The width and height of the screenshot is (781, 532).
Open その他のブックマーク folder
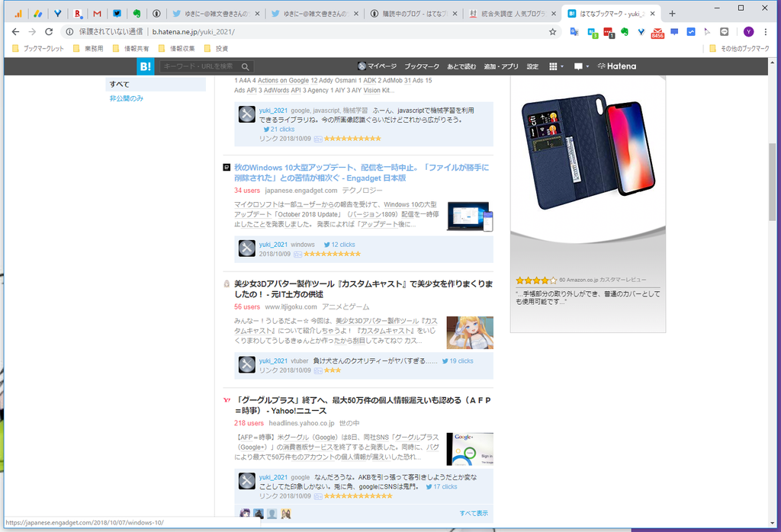point(739,49)
